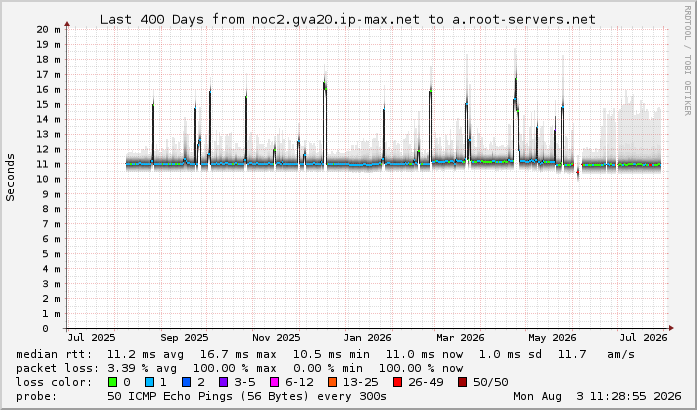Click the dark blue loss swatch for 2
The image size is (697, 410).
click(186, 382)
